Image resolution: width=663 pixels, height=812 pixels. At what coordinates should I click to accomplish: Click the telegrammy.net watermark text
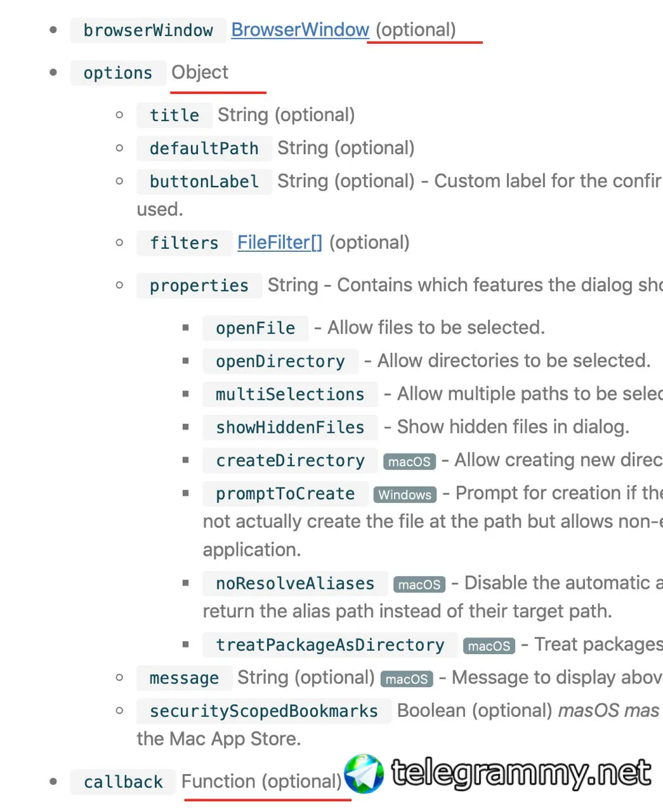pyautogui.click(x=522, y=773)
